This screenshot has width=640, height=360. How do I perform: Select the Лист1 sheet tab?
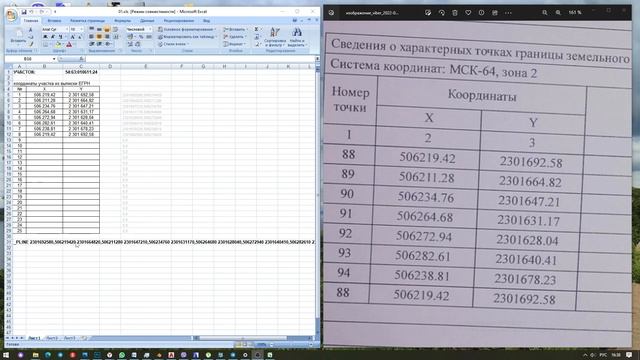tap(34, 338)
